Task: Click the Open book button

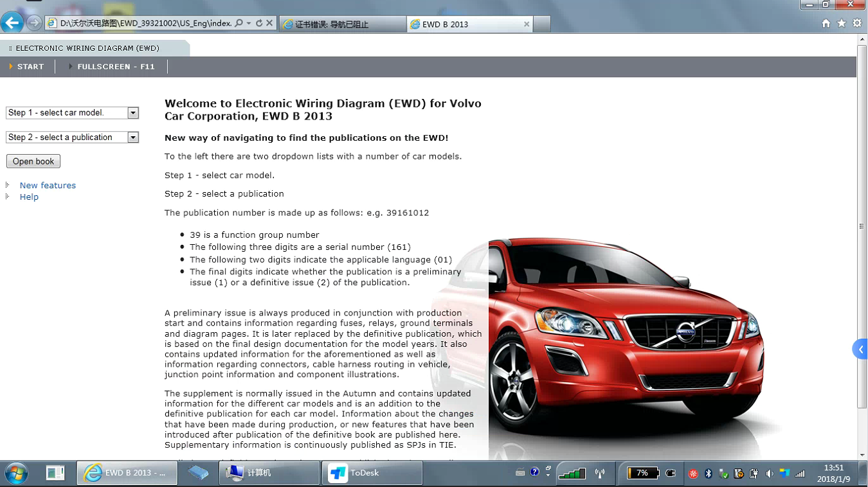Action: click(x=33, y=161)
